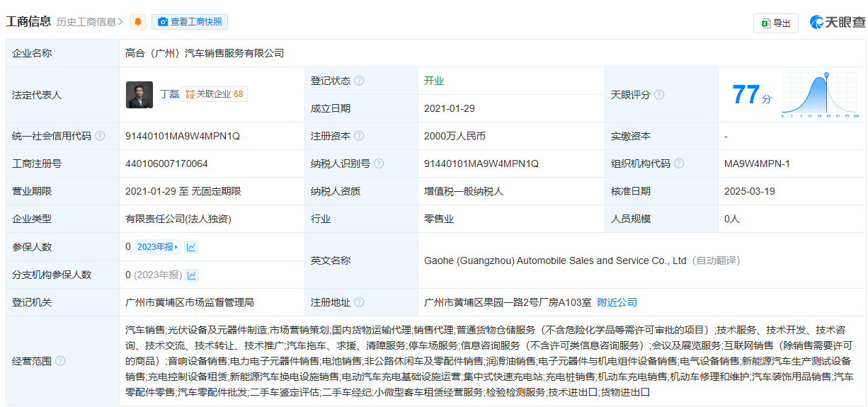Select registration number 440106007170064

[x=166, y=164]
